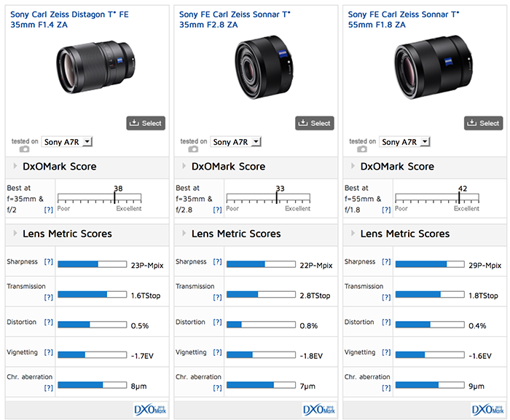
Task: Select the Distagon 35mm F1.4 ZA lens
Action: pyautogui.click(x=146, y=123)
